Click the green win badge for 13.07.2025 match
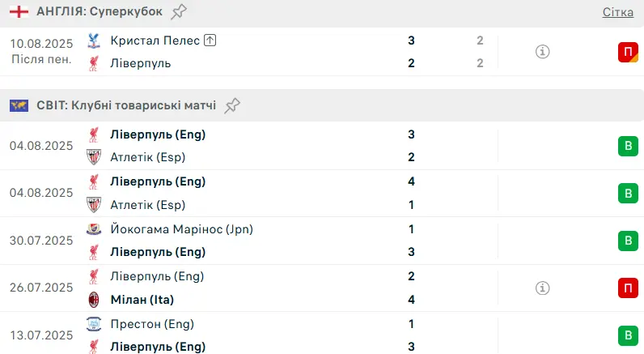Image resolution: width=644 pixels, height=354 pixels. 627,335
